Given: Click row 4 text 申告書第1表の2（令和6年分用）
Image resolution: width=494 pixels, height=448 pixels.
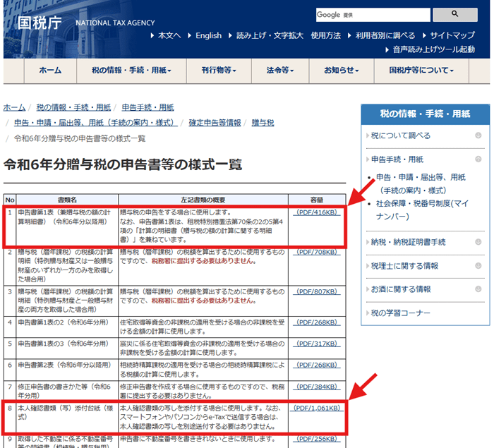Looking at the screenshot, I should pyautogui.click(x=63, y=322).
